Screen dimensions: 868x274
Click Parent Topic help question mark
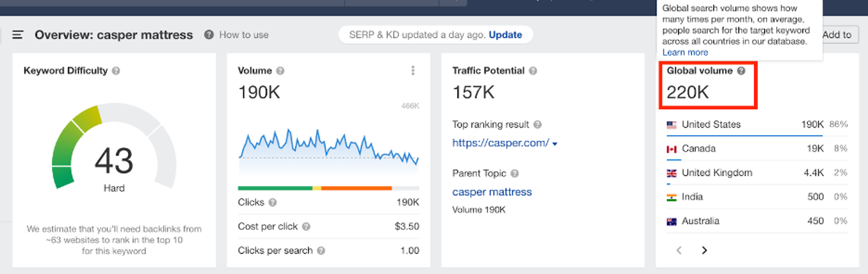(x=514, y=174)
